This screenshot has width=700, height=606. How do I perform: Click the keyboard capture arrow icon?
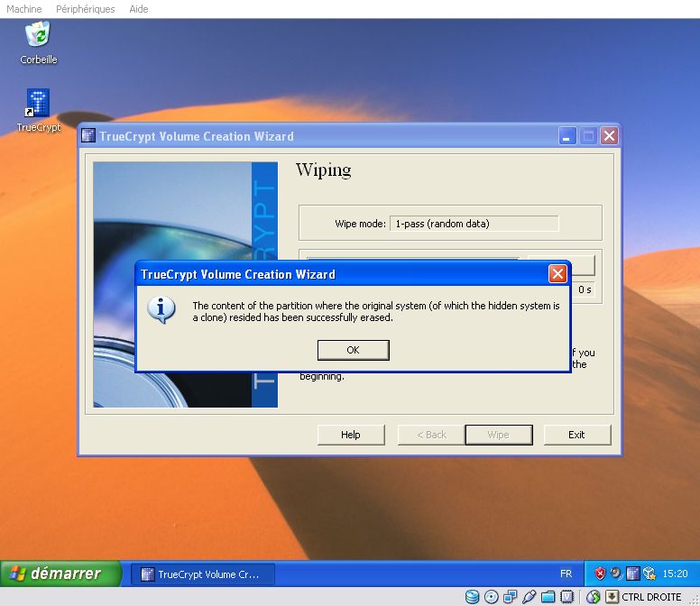pos(612,597)
